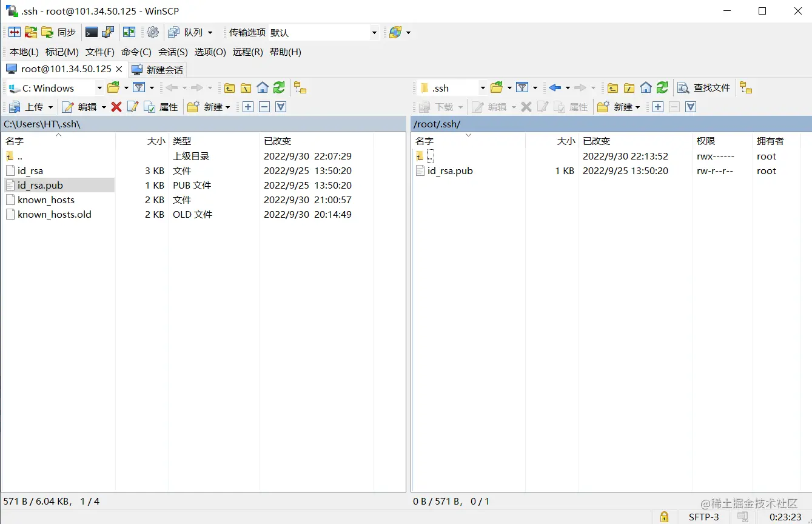812x524 pixels.
Task: Open the 帮助(H) menu
Action: [285, 52]
